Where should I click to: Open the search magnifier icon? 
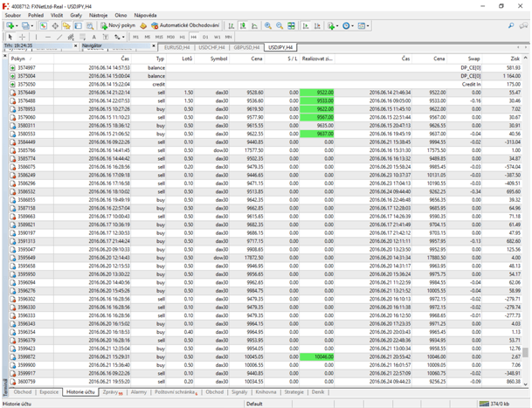click(x=511, y=26)
